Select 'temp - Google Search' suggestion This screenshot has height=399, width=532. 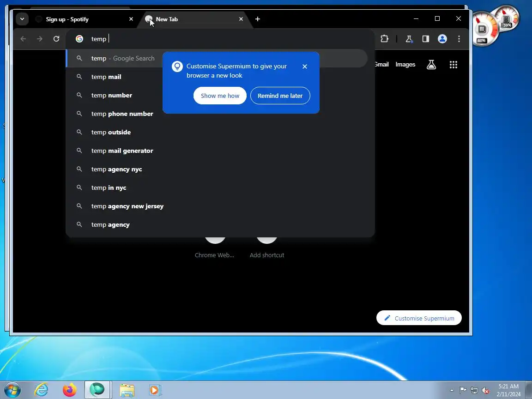click(217, 58)
